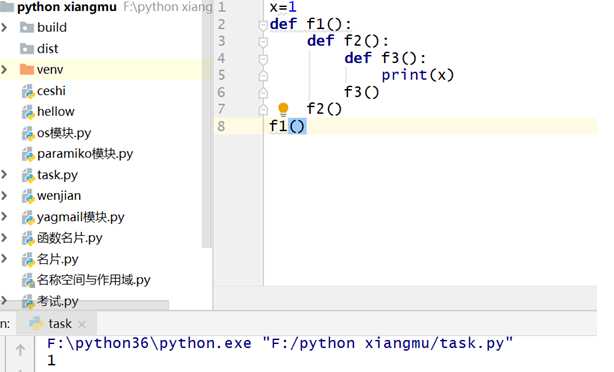614x372 pixels.
Task: Click line number 8 in the gutter
Action: pos(221,126)
